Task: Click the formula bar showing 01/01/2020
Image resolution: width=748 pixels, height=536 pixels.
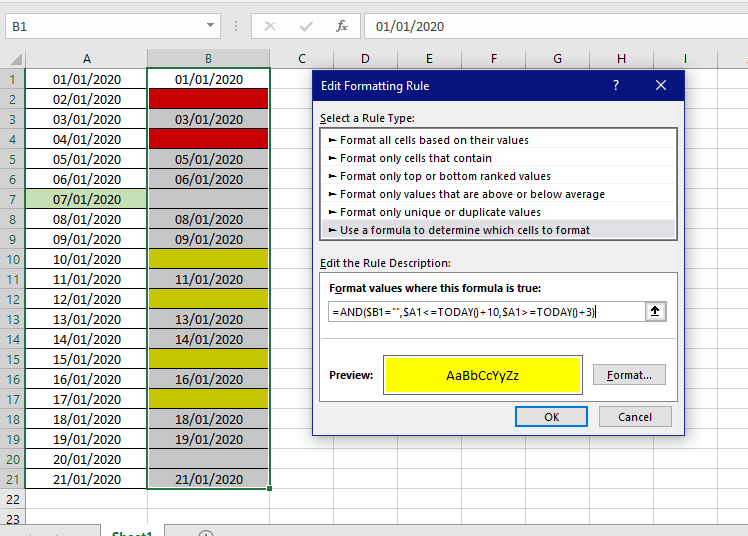Action: tap(556, 26)
